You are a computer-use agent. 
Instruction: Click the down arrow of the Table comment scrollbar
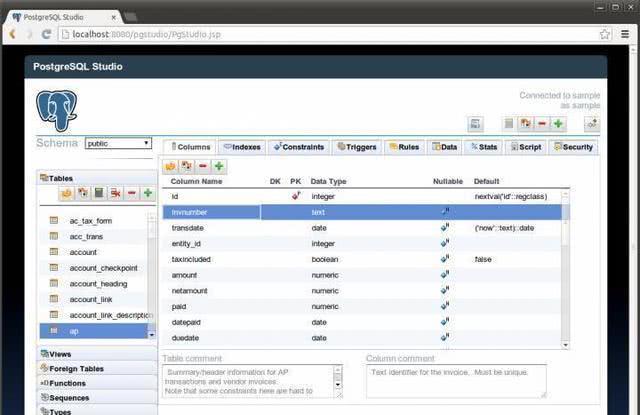pos(338,384)
